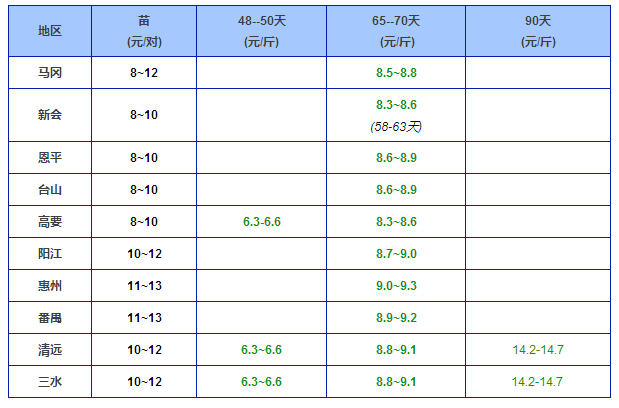This screenshot has width=619, height=408.
Task: Click the 地区 column header
Action: pos(50,31)
